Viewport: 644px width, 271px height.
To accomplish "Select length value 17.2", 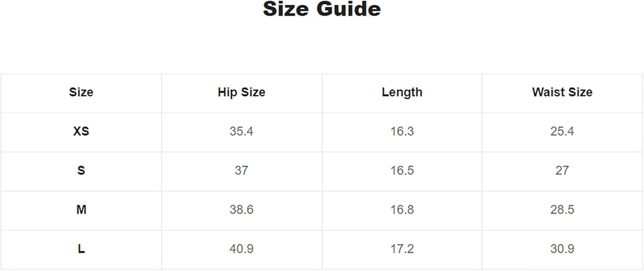I will pos(402,249).
